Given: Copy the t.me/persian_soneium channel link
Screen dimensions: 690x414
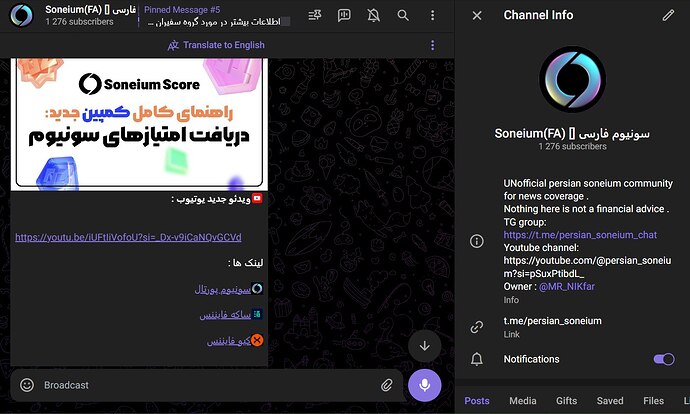Looking at the screenshot, I should pos(552,321).
